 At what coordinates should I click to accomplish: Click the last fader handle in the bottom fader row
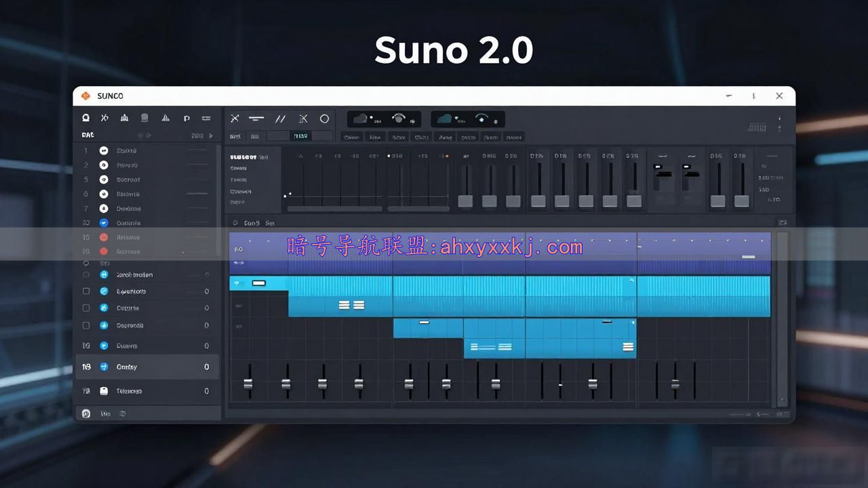[x=675, y=384]
